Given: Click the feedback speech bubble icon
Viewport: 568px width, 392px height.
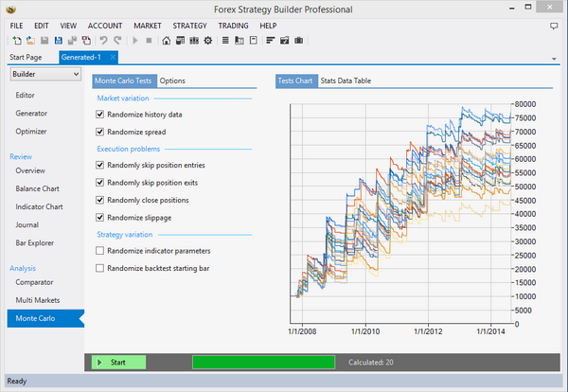Looking at the screenshot, I should point(554,27).
